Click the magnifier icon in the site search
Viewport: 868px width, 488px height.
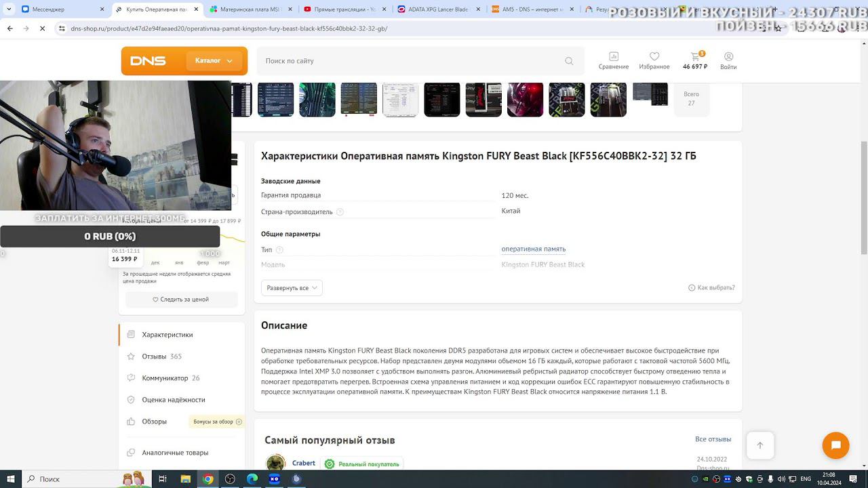(x=569, y=61)
